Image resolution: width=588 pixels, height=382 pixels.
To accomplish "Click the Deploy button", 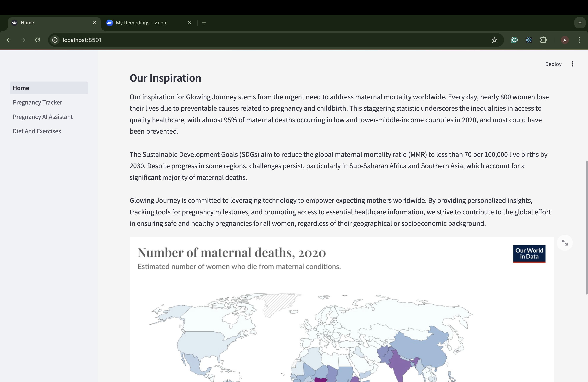I will [x=553, y=64].
